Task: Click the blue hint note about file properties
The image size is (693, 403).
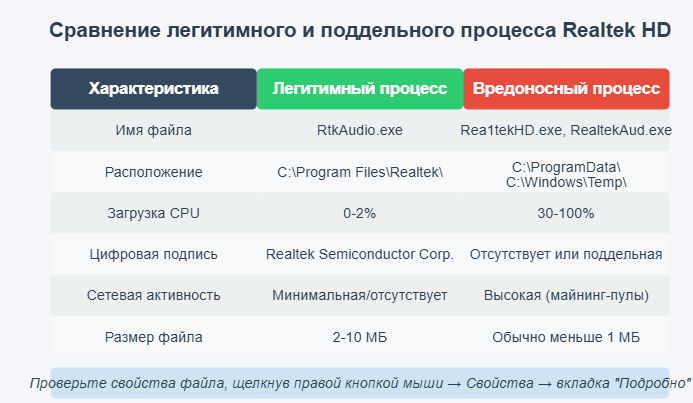Action: coord(360,383)
